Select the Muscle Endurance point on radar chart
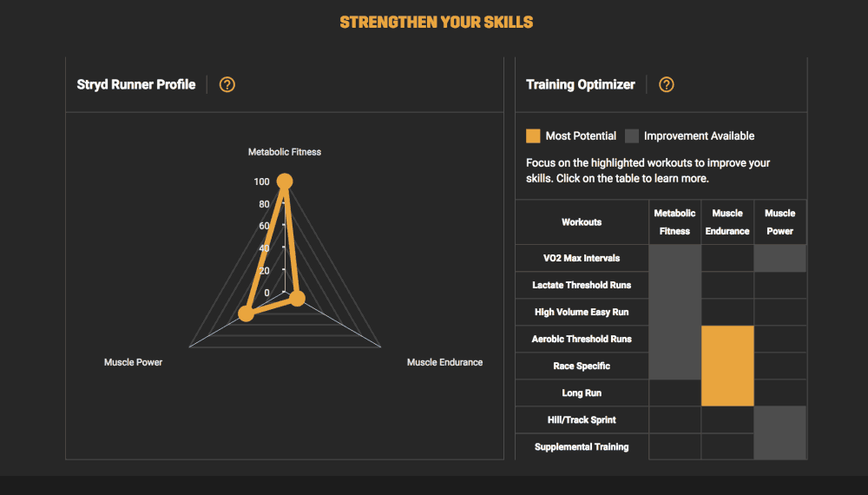The image size is (868, 495). coord(297,299)
